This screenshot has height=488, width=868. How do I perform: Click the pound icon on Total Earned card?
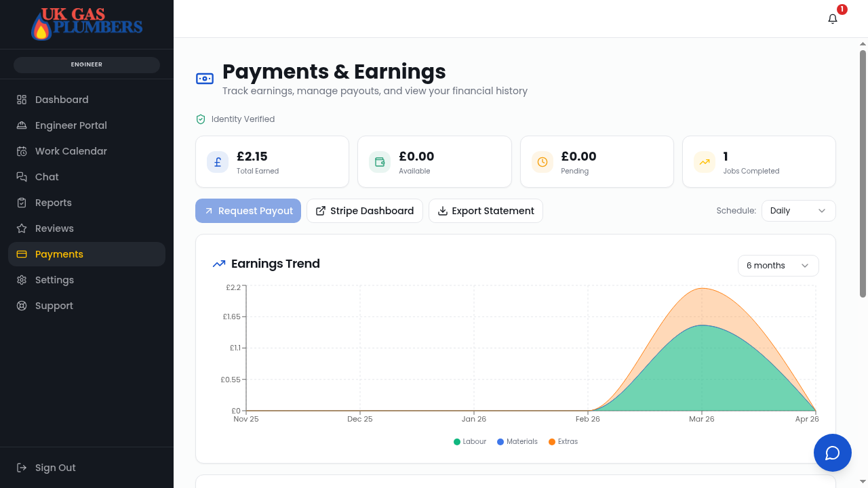point(218,162)
